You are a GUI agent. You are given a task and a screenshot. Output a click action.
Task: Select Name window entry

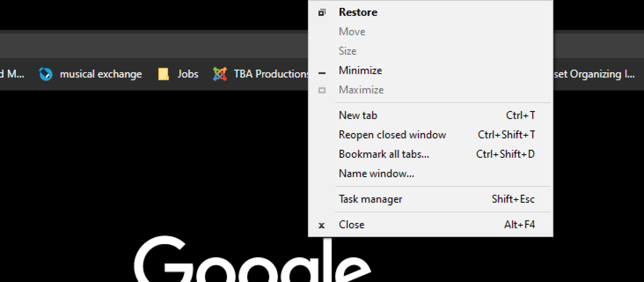coord(430,173)
